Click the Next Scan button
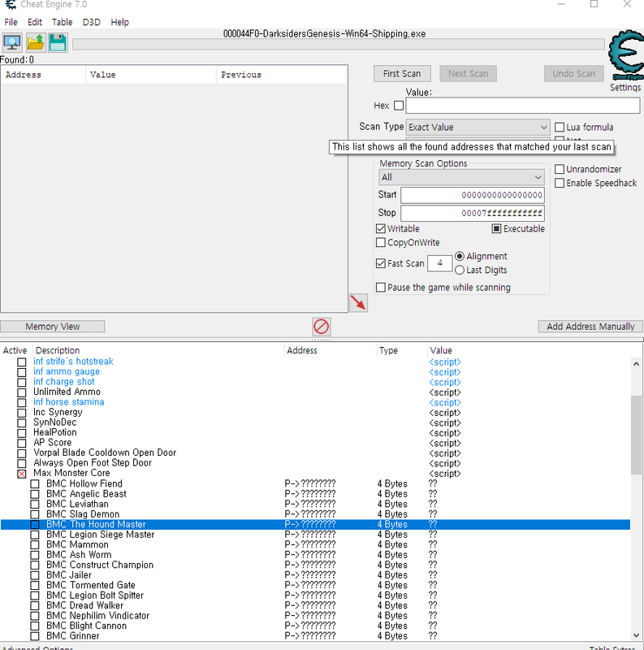The width and height of the screenshot is (644, 650). click(468, 74)
